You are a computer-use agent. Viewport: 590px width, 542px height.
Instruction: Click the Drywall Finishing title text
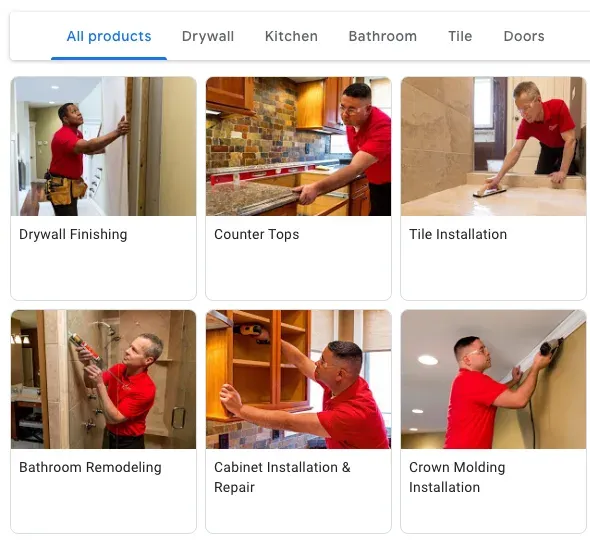pyautogui.click(x=73, y=234)
